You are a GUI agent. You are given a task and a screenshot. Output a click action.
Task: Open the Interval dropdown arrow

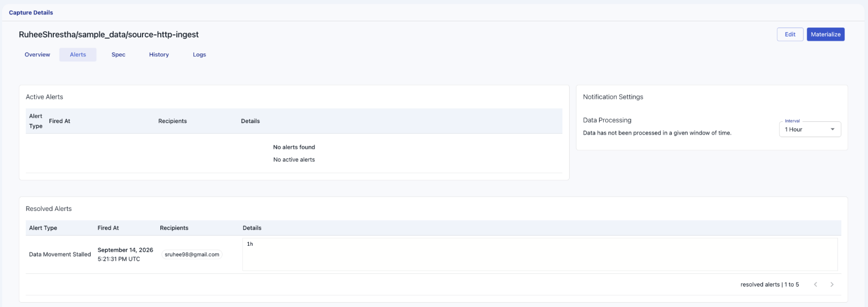tap(832, 129)
